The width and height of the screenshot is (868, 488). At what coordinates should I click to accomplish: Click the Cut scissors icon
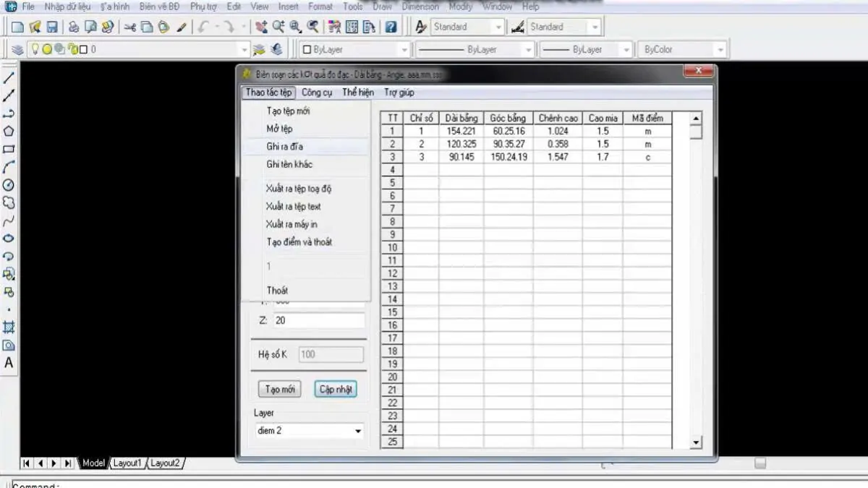point(129,27)
